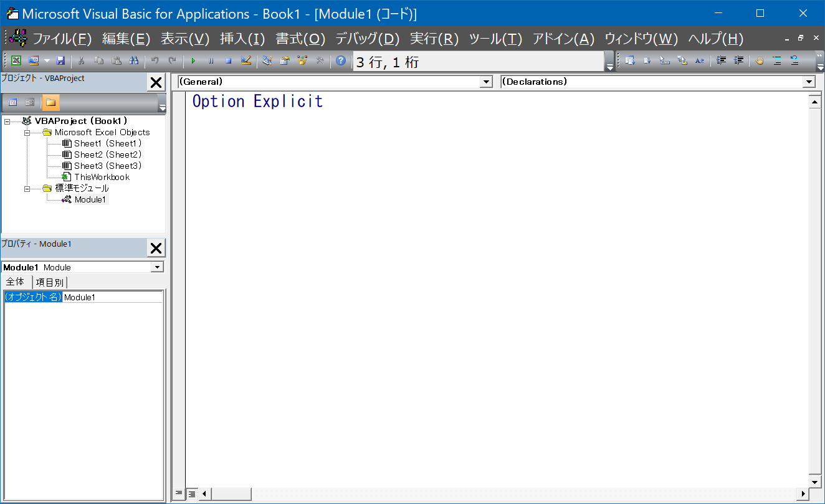Click the Undo arrow icon
Screen dimensions: 825x504
(x=155, y=60)
